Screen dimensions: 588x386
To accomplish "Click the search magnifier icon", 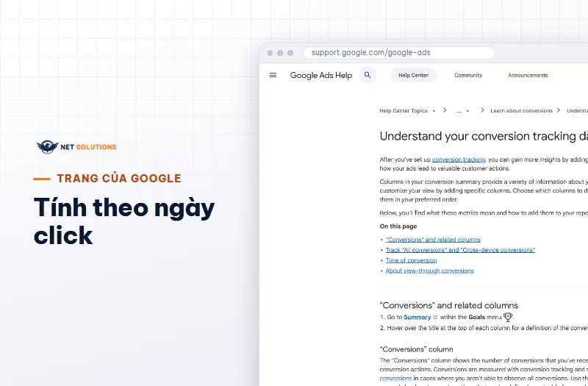I will click(x=367, y=75).
